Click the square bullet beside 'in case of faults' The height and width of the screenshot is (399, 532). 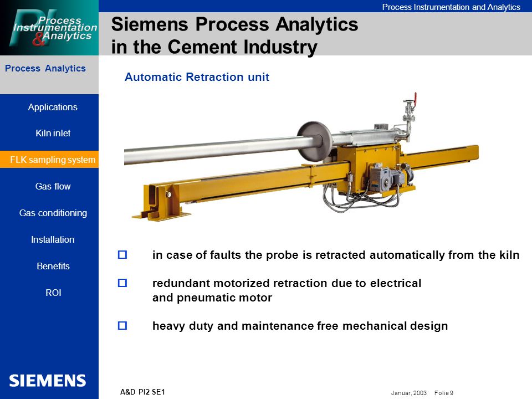pos(122,254)
